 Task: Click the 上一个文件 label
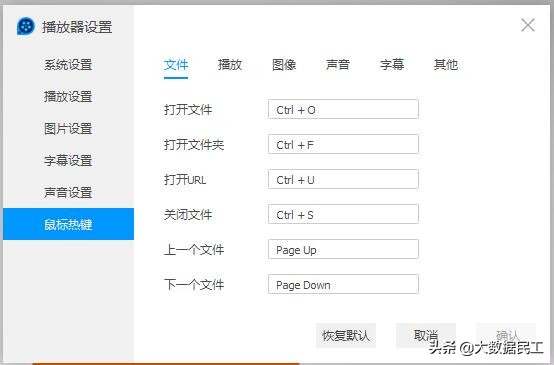pos(194,250)
